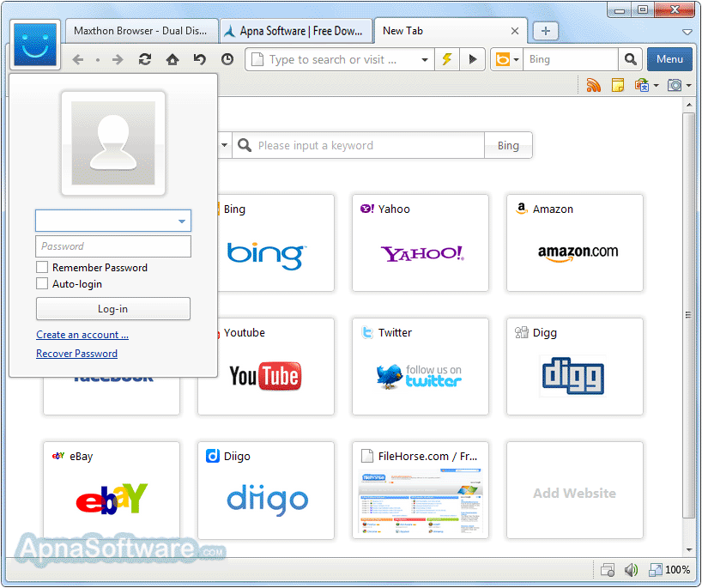Click the Bing toolbar search field
Image resolution: width=702 pixels, height=588 pixels.
[x=571, y=59]
